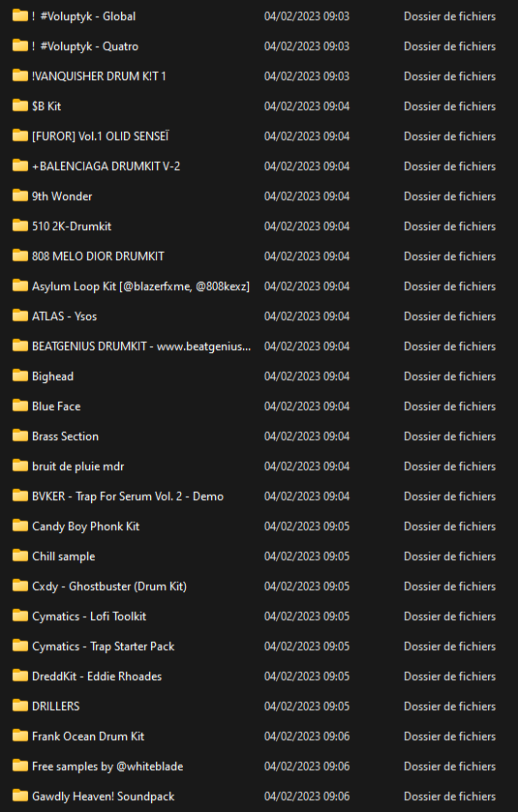
Task: Click folder icon of Gawdly Heaven! Soundpack
Action: coord(20,797)
